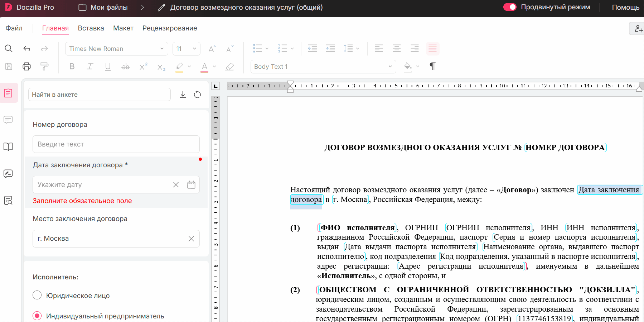Open the Times New Roman font dropdown

pyautogui.click(x=116, y=49)
